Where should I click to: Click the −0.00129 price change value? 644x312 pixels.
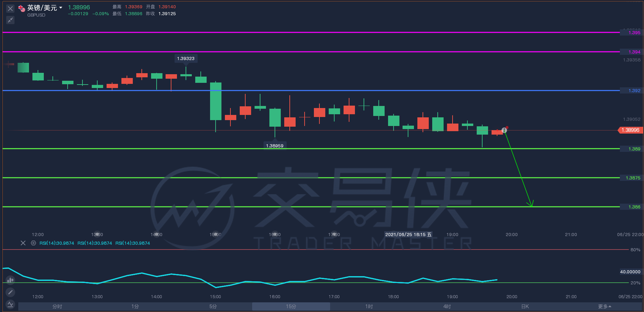pyautogui.click(x=78, y=14)
